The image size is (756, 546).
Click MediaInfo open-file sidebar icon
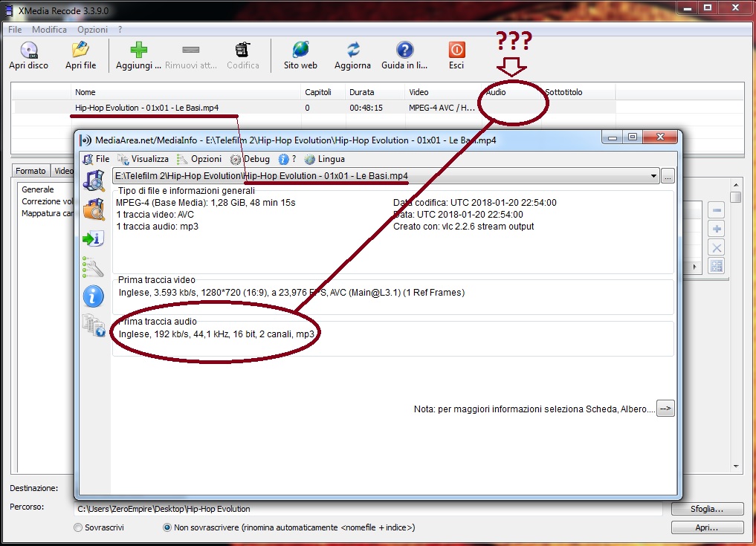(94, 181)
